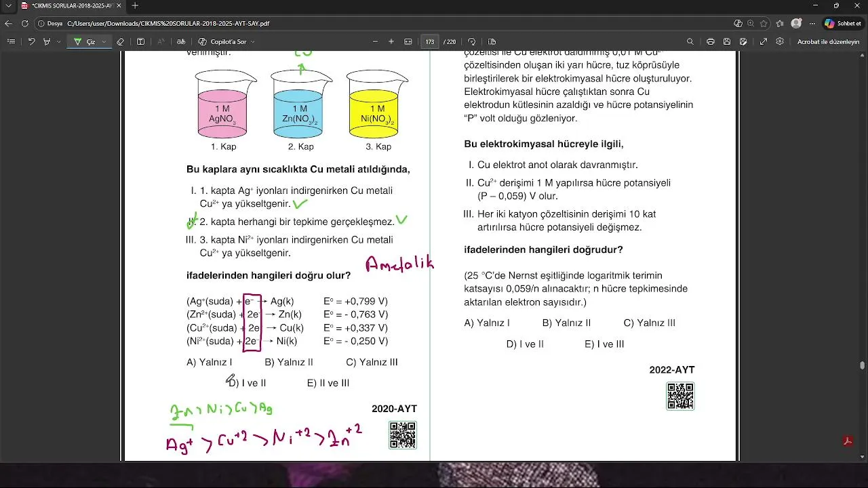View site information Dosya icon
Image resolution: width=868 pixels, height=488 pixels.
coord(51,23)
